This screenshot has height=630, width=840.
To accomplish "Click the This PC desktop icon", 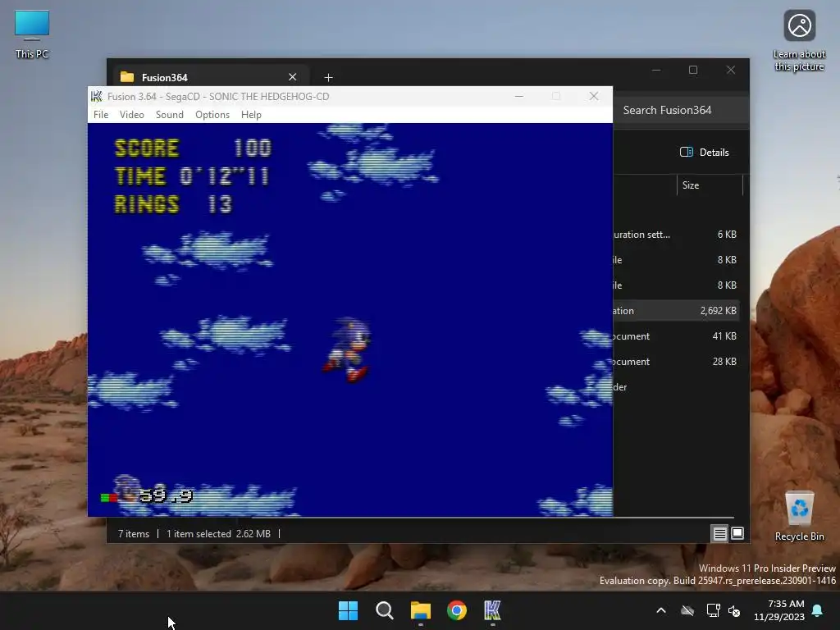I will (x=32, y=34).
